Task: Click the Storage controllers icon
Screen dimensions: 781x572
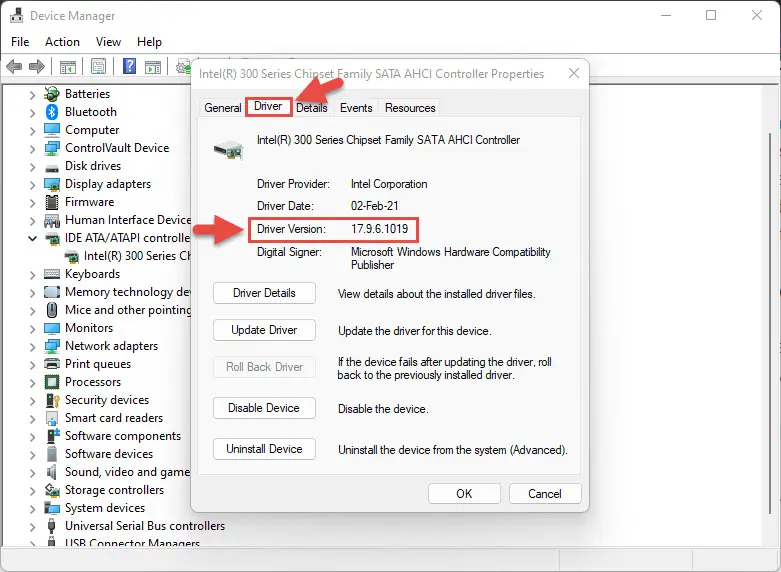Action: 52,490
